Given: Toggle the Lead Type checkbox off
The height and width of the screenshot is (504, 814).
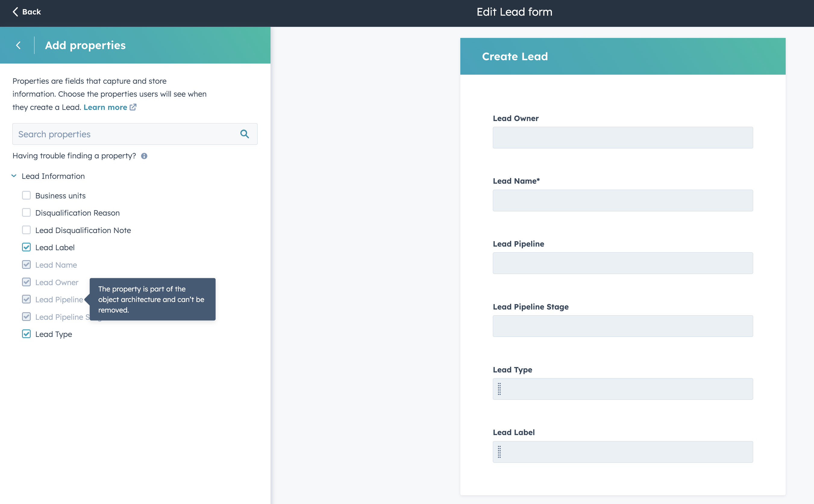Looking at the screenshot, I should coord(26,334).
